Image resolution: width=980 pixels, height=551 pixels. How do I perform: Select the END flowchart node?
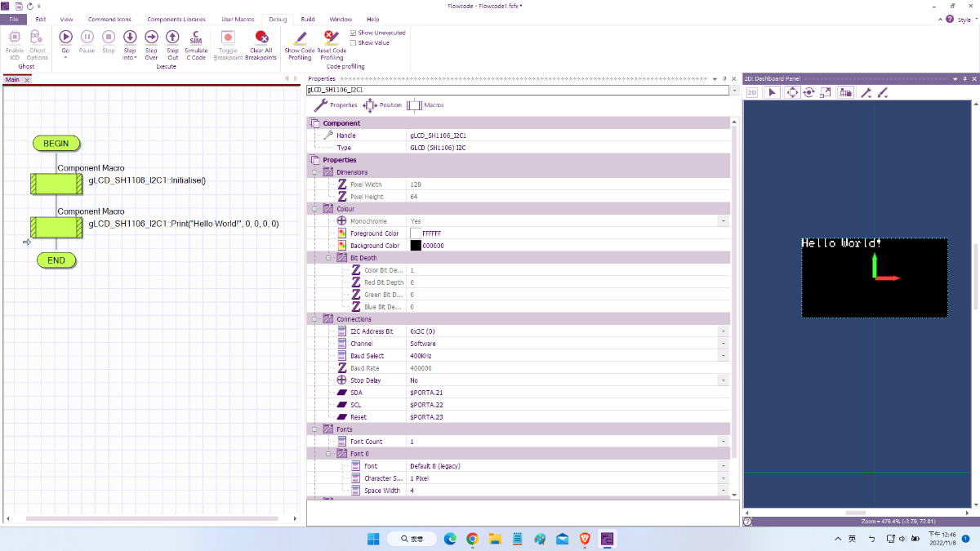[x=56, y=260]
